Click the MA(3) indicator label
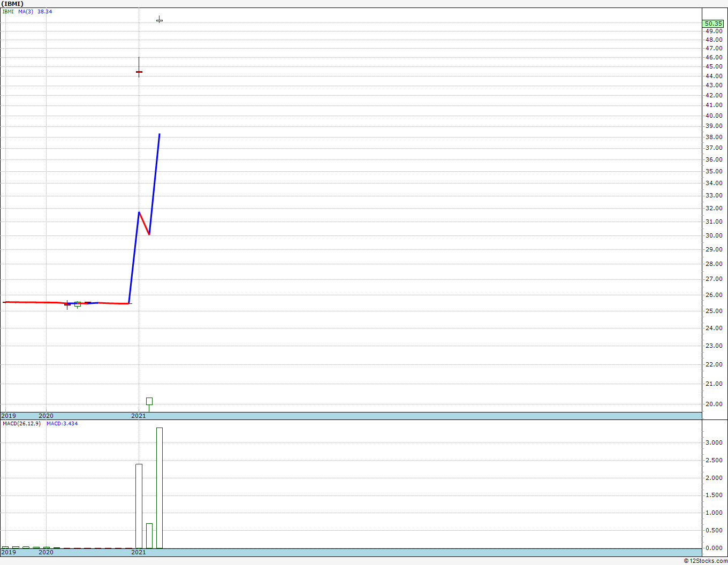 click(26, 11)
